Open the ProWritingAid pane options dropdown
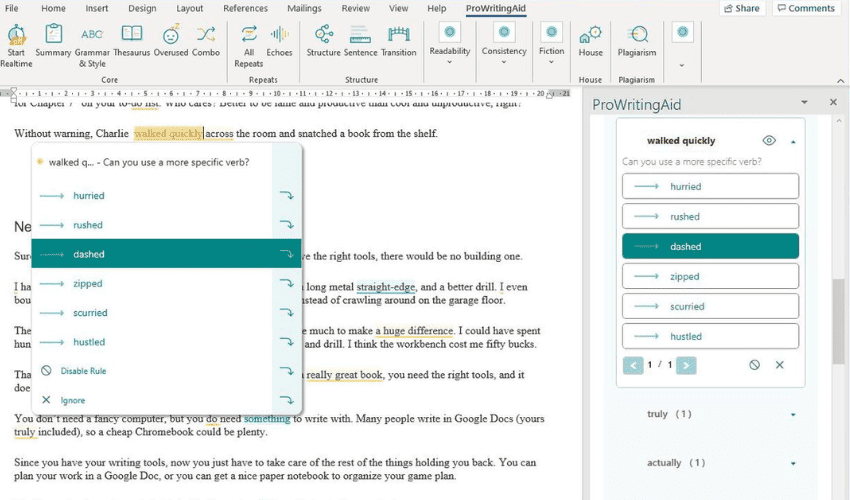The width and height of the screenshot is (850, 500). (804, 102)
